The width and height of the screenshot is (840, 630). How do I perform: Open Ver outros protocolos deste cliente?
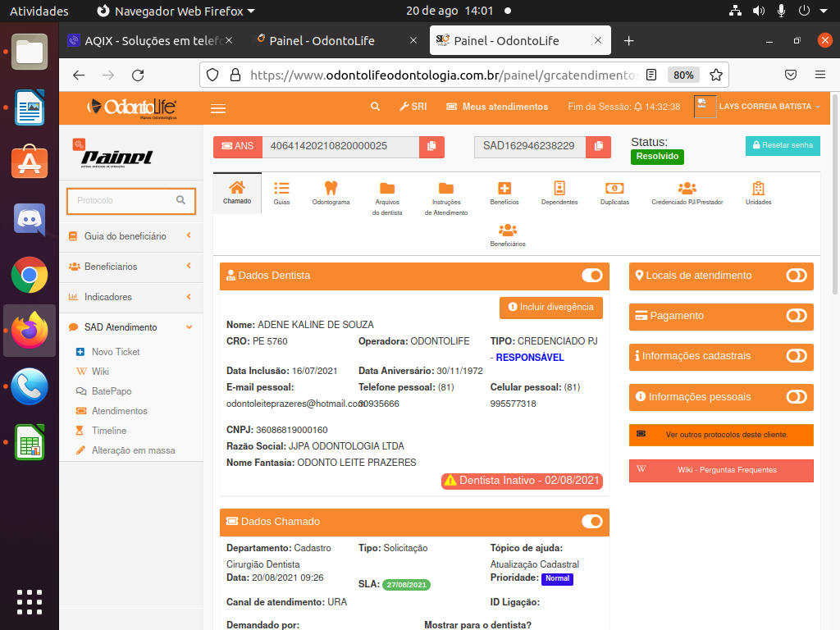pyautogui.click(x=721, y=435)
